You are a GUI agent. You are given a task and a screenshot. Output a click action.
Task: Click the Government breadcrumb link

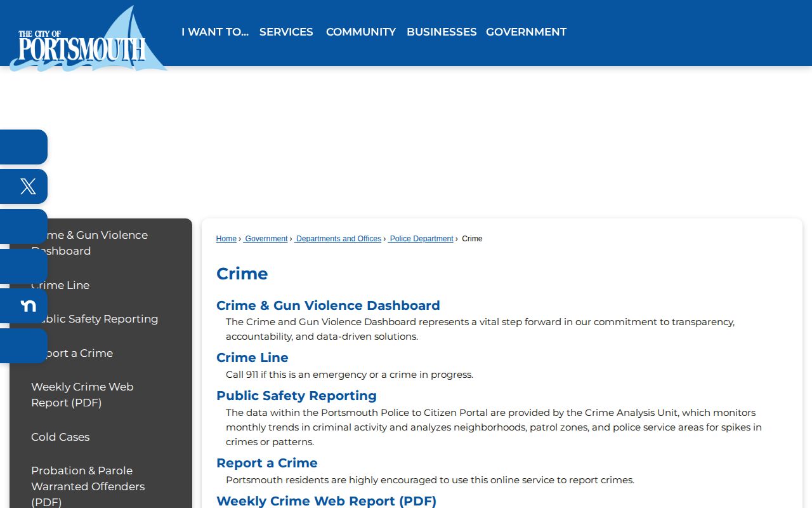tap(266, 239)
